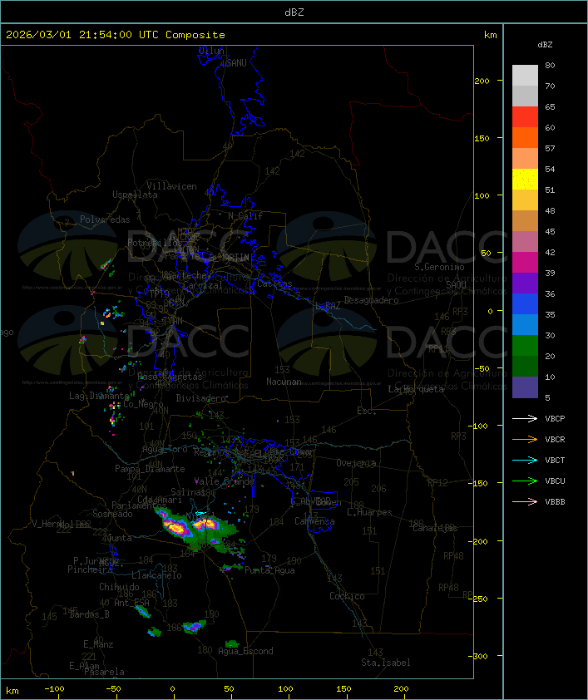
Task: Click the 'Carmensa' place label
Action: 314,521
